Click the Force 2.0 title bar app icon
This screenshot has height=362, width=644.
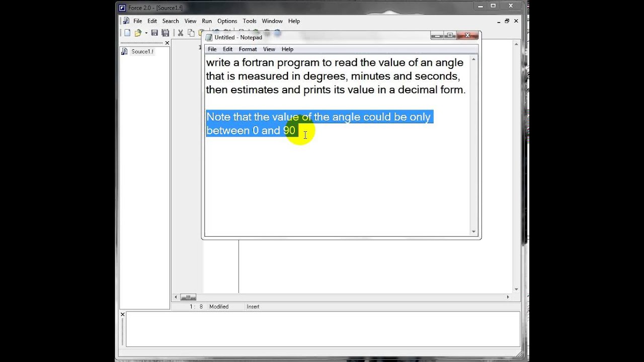(x=122, y=8)
